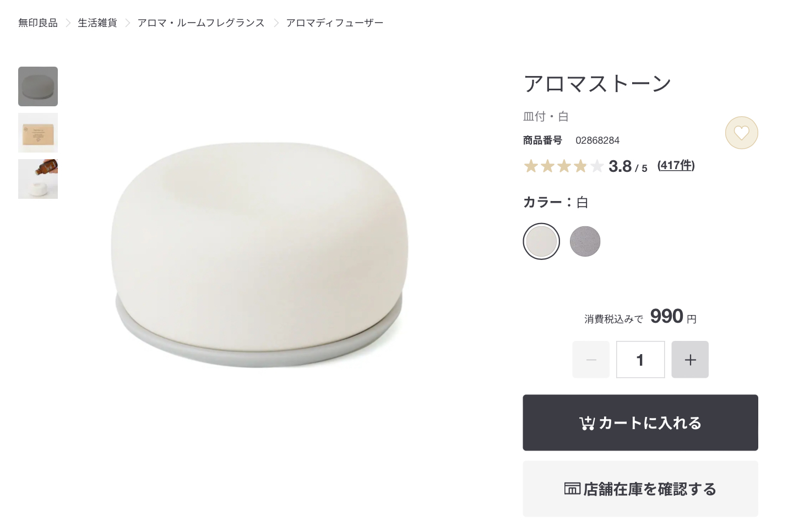Select the gray color swatch
This screenshot has height=532, width=788.
pos(585,241)
